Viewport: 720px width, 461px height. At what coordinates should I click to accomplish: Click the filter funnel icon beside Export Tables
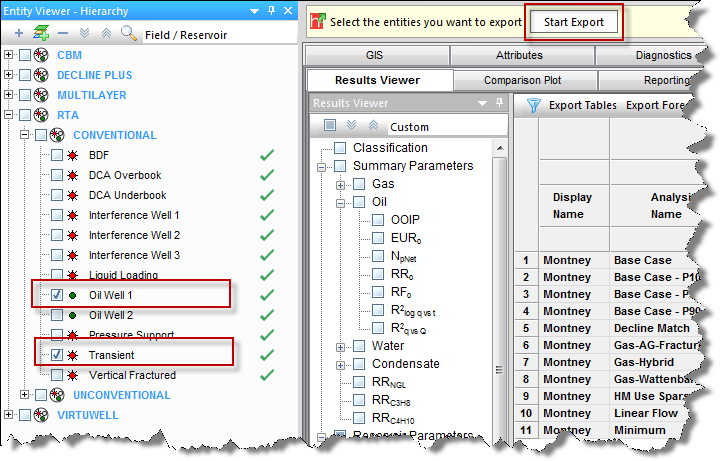533,104
